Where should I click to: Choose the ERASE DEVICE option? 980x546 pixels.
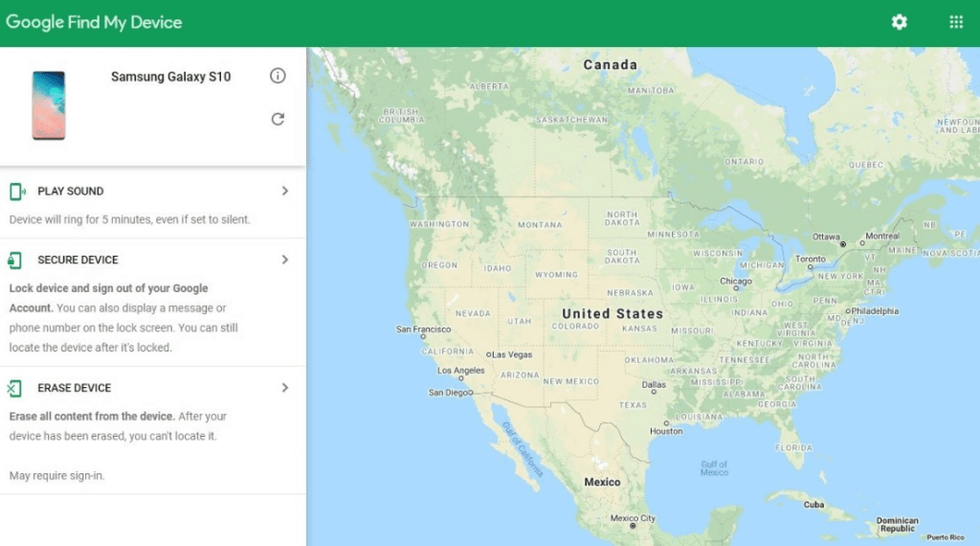click(74, 388)
